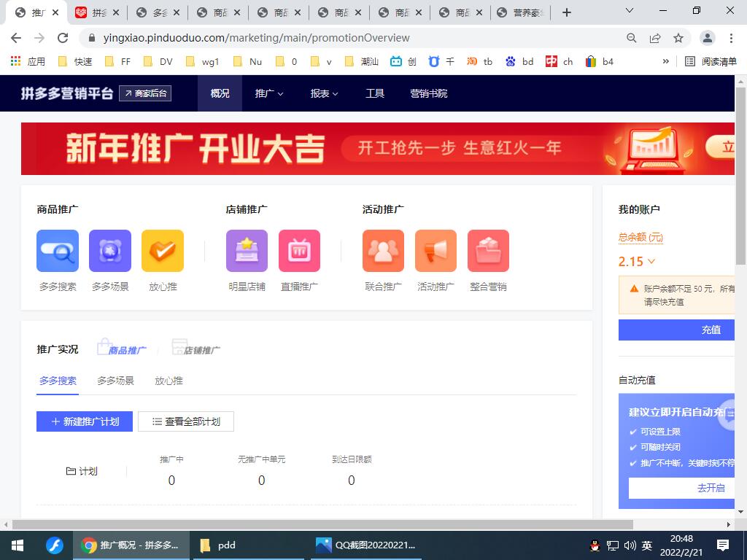747x560 pixels.
Task: Click the blue 充值 recharge button
Action: [676, 330]
